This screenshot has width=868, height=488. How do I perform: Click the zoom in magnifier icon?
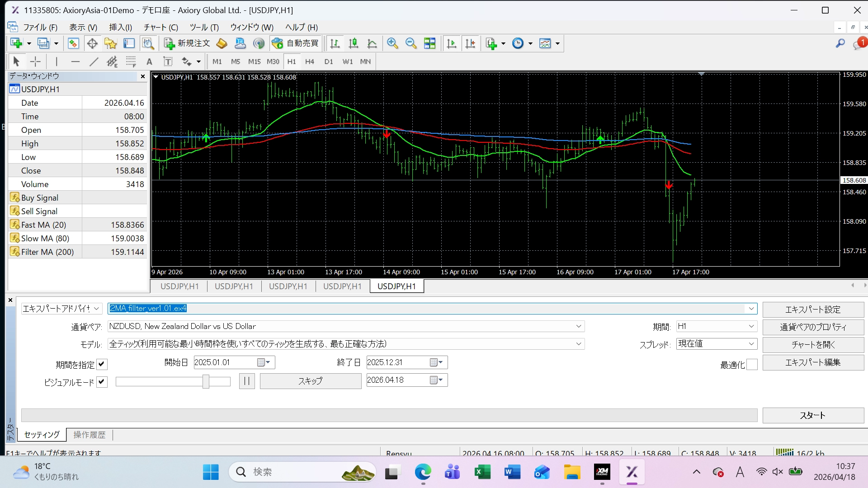coord(392,43)
